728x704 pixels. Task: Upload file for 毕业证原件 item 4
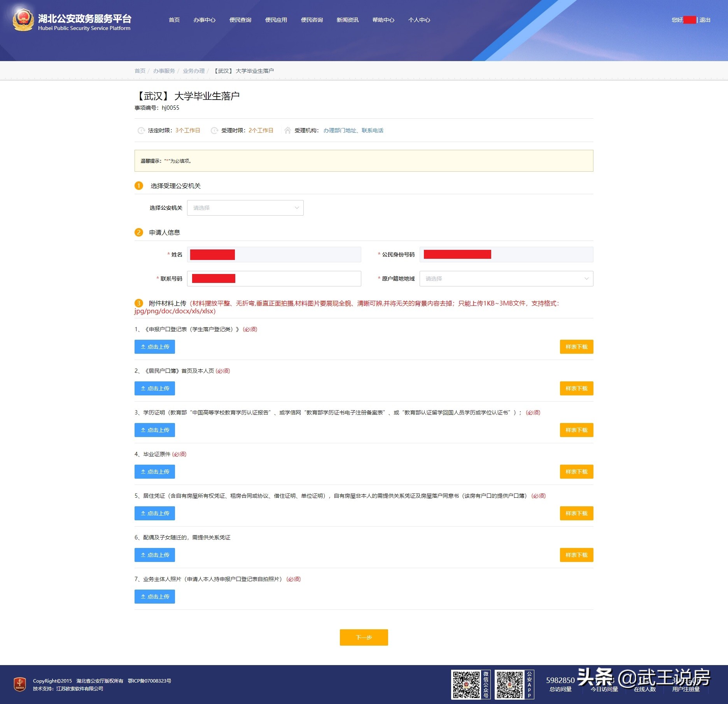coord(155,472)
